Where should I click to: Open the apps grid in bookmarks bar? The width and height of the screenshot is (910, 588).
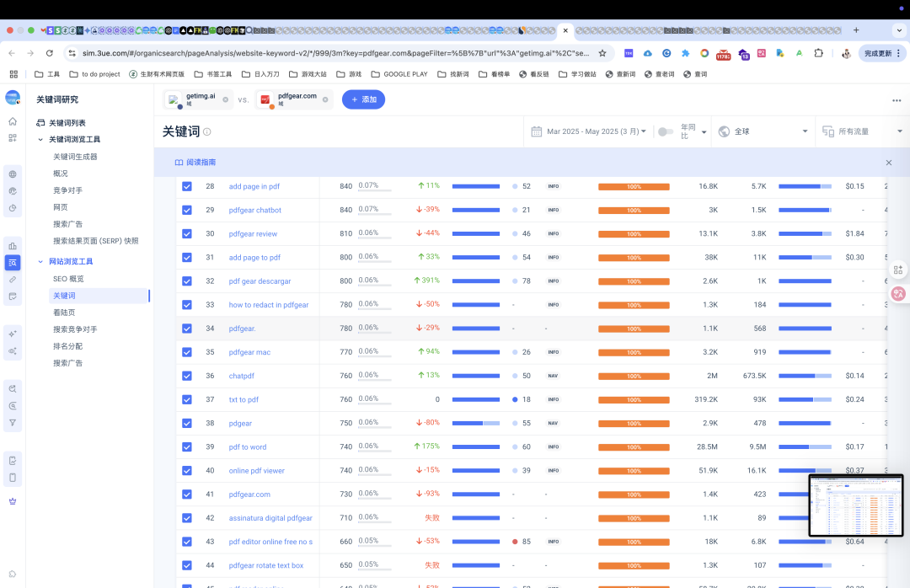[x=13, y=74]
